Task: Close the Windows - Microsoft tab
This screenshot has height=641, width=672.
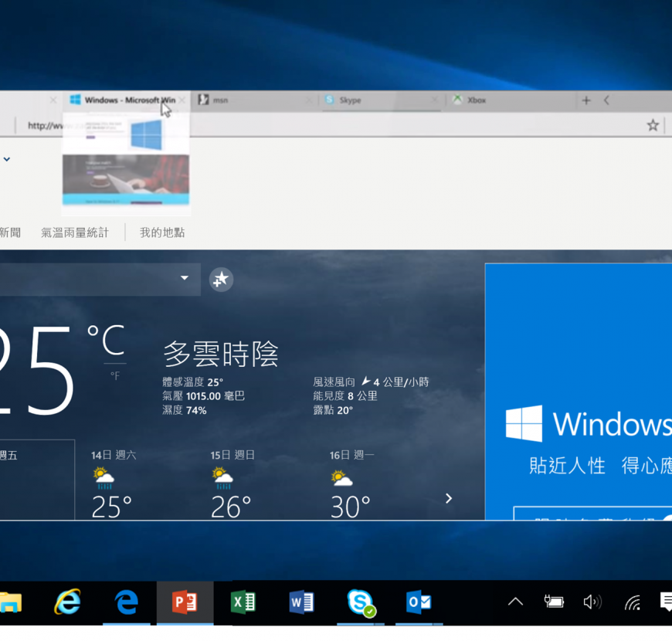Action: coord(182,100)
